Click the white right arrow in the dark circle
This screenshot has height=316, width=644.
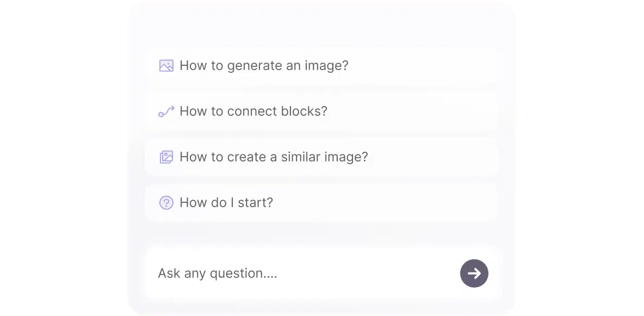click(474, 273)
